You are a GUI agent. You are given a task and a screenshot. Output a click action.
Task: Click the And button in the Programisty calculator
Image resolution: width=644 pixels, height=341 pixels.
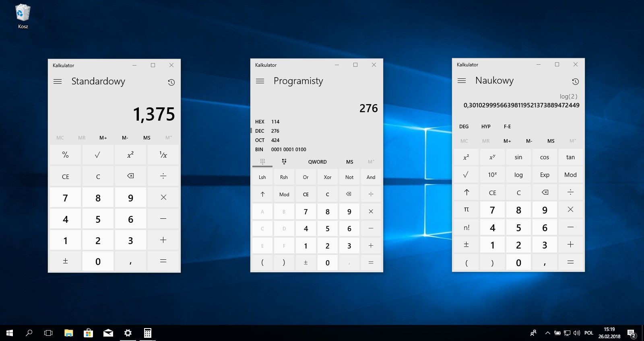(371, 177)
